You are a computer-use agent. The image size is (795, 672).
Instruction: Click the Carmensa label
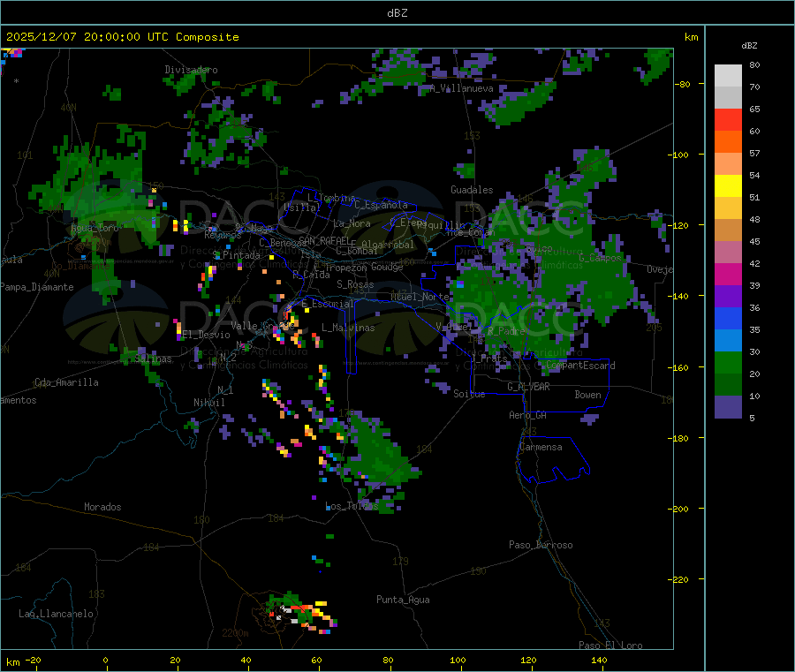541,447
